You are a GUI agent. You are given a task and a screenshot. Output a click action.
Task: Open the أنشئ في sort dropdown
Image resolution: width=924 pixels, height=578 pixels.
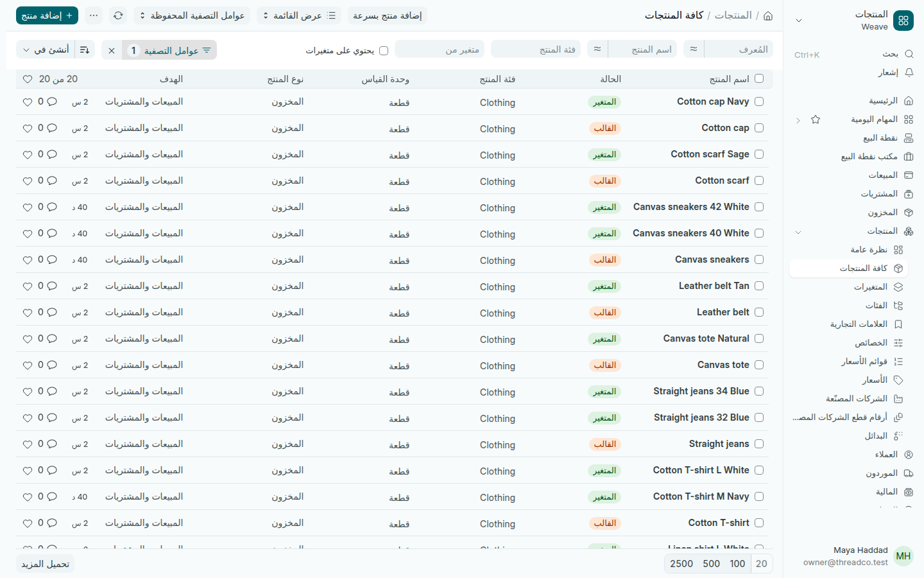46,49
